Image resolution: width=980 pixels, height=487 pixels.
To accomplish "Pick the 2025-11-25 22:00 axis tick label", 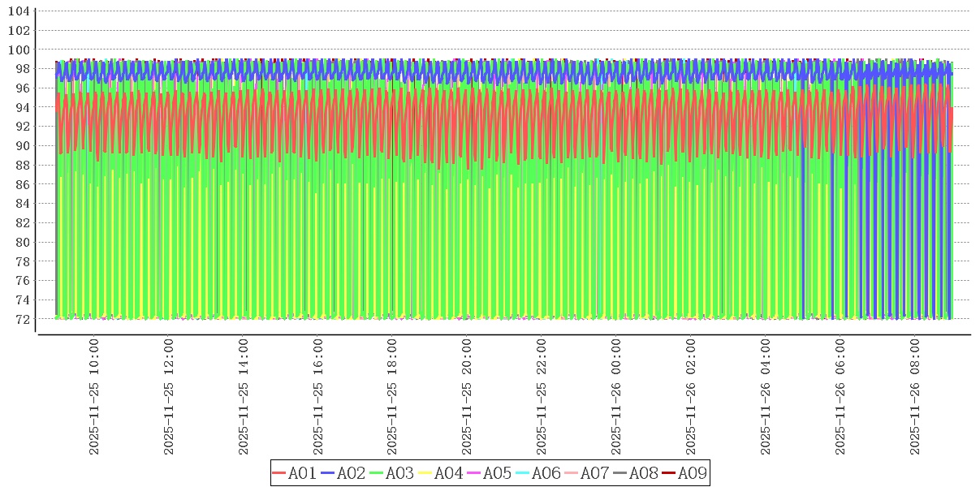I will pos(542,398).
